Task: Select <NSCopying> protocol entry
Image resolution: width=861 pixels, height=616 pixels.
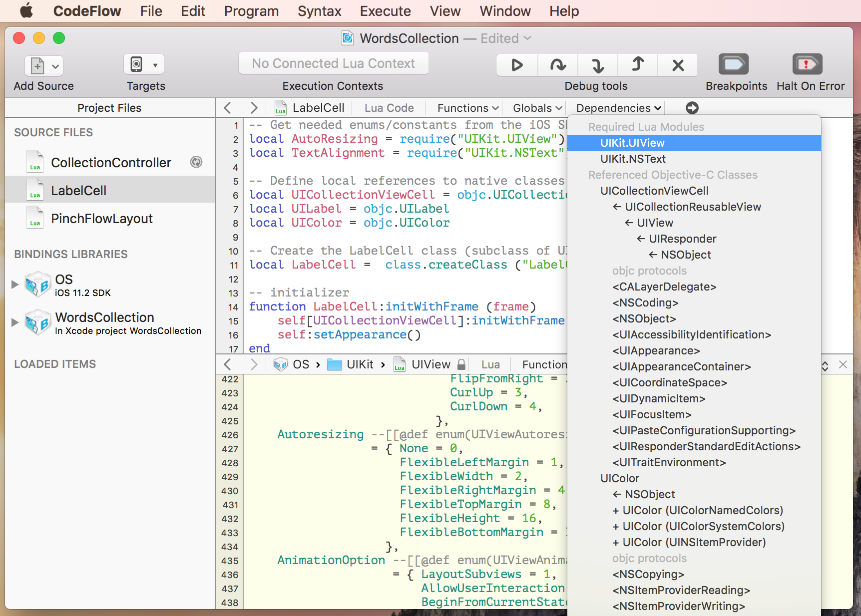Action: [694, 574]
